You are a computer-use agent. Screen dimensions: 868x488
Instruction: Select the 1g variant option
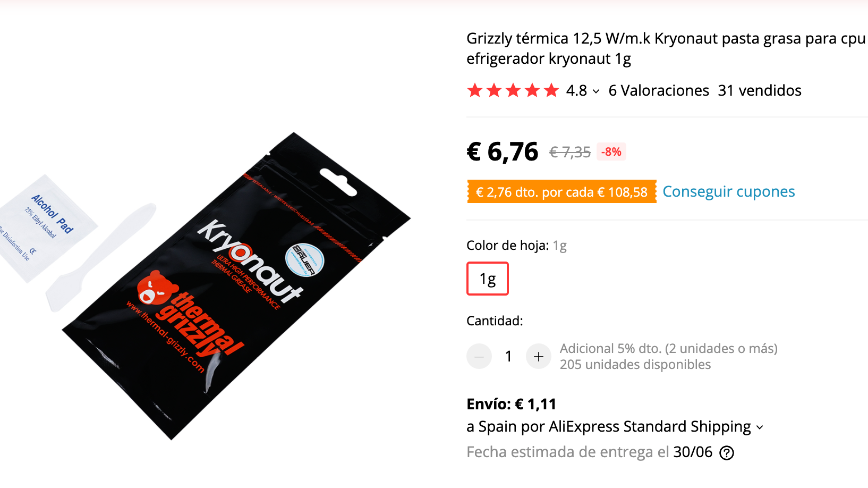487,279
